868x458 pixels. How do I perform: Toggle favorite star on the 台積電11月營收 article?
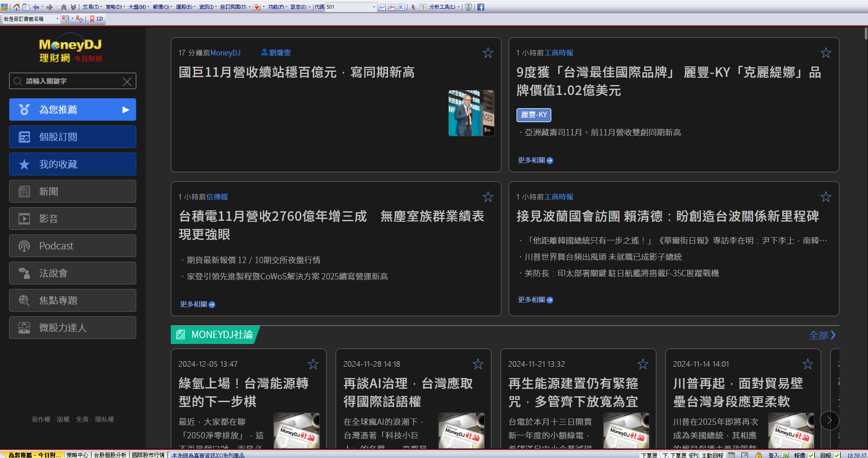click(488, 197)
